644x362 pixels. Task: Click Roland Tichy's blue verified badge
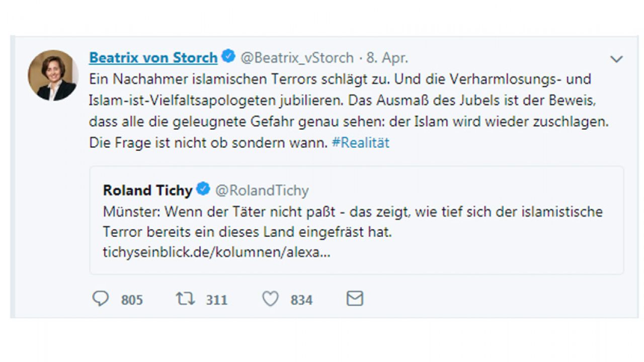click(x=203, y=190)
